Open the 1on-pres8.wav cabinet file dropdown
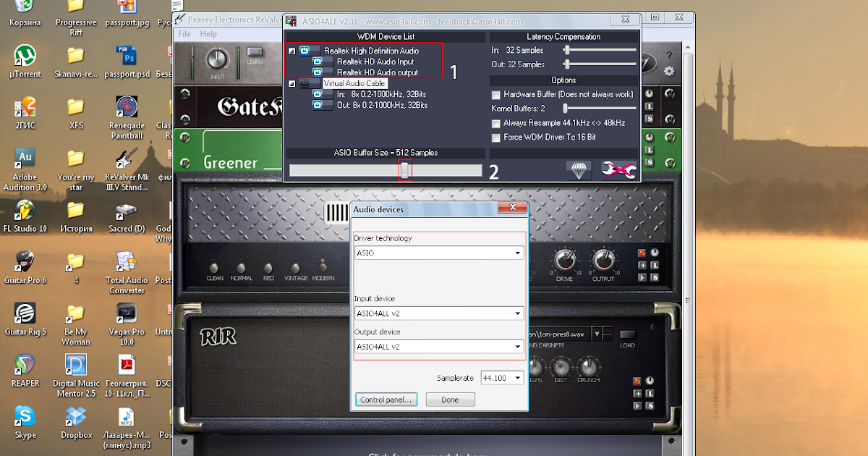This screenshot has height=456, width=868. (x=597, y=334)
